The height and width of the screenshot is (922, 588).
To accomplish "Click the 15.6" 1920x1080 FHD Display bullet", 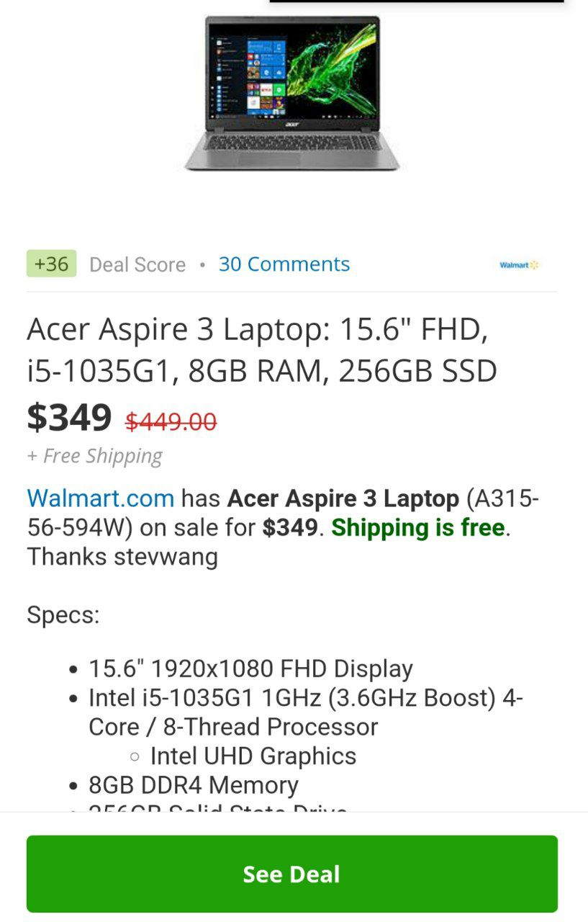I will click(x=250, y=669).
